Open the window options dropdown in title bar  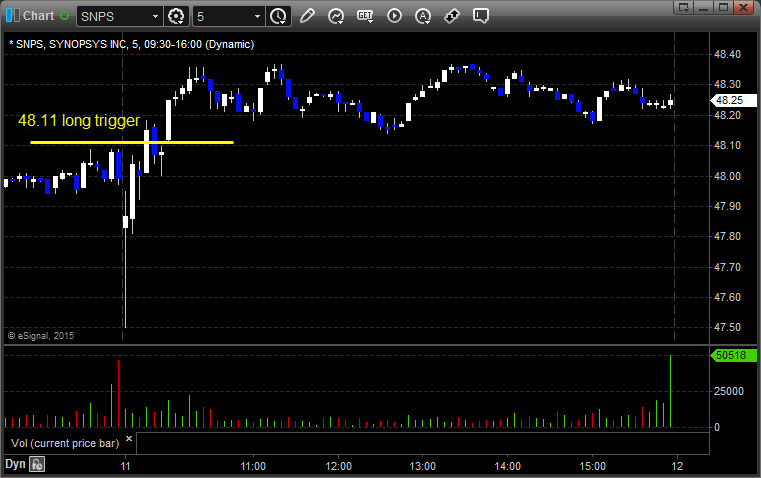(x=684, y=7)
